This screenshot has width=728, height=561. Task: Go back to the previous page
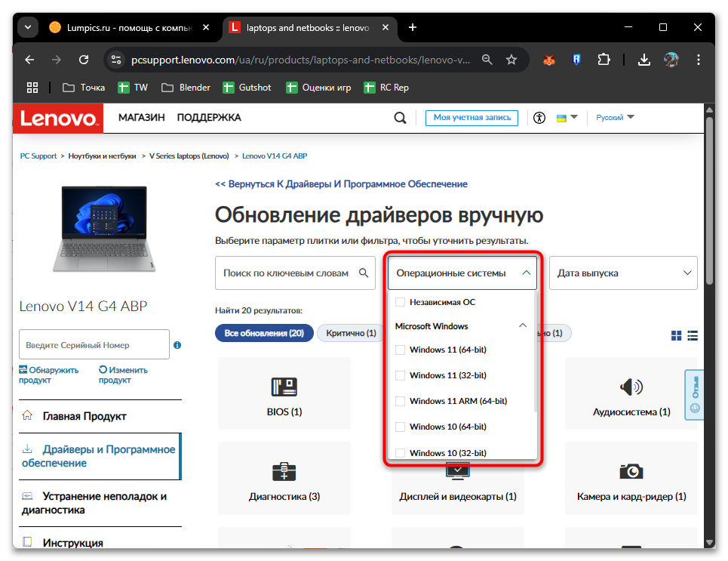pyautogui.click(x=29, y=60)
